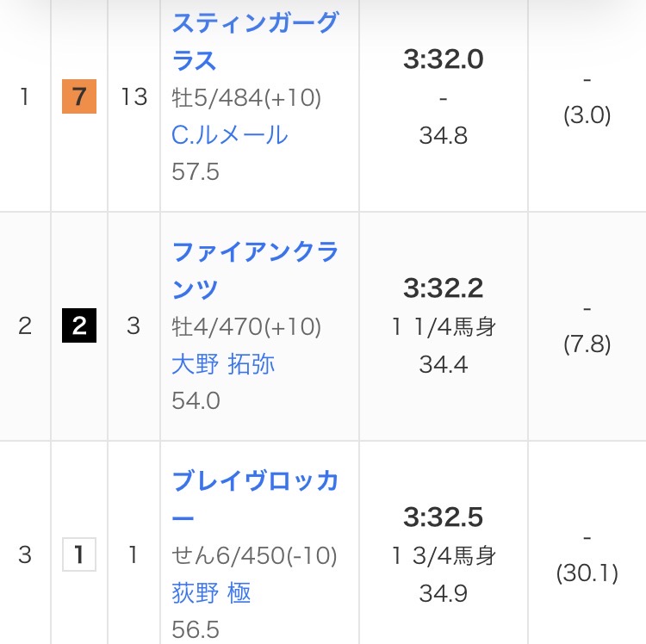
Task: Open jockey link 大野 拓弥
Action: pos(223,364)
